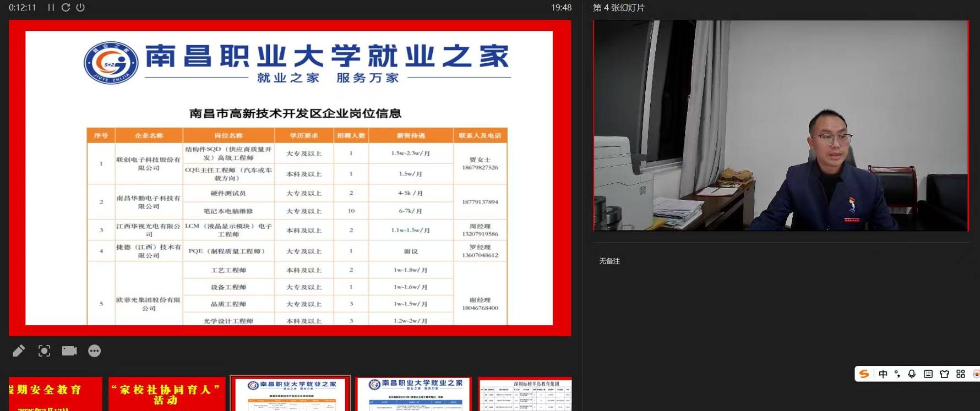980x411 pixels.
Task: Click the phone number 18779137894
Action: click(x=480, y=202)
